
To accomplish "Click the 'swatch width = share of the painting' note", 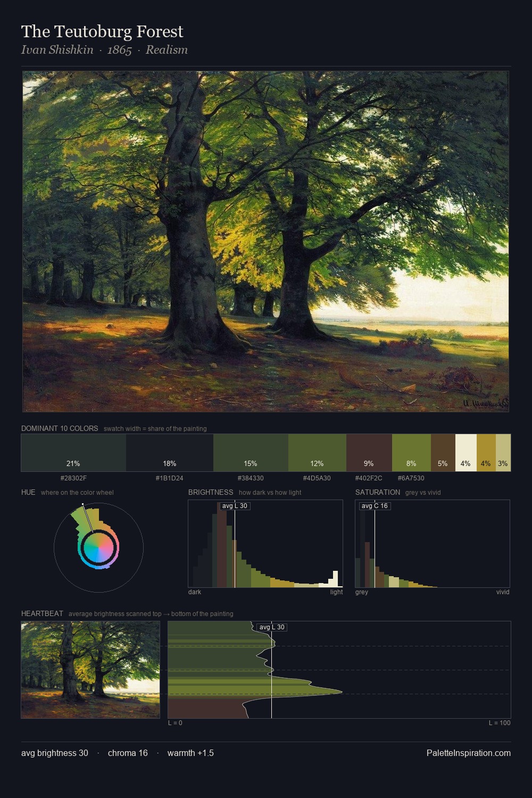I will pyautogui.click(x=155, y=429).
